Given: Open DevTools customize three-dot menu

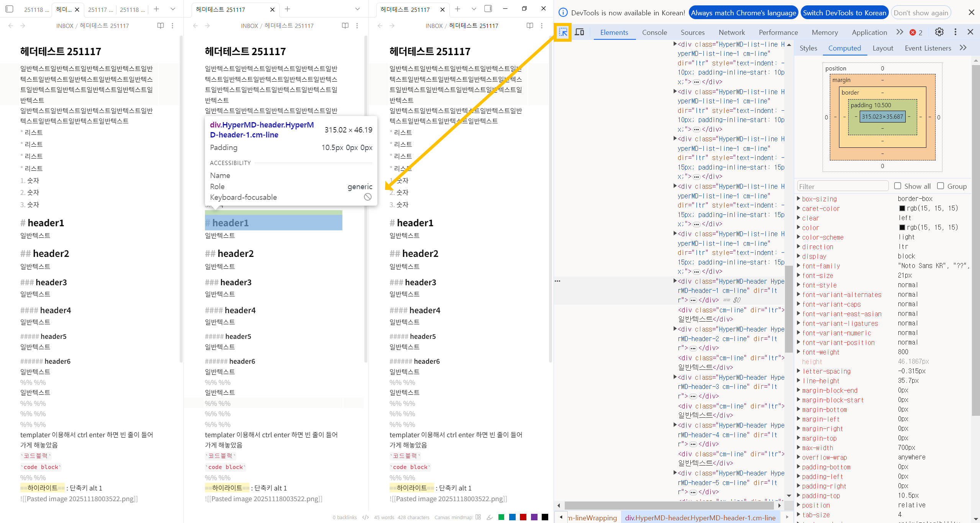Looking at the screenshot, I should point(955,32).
